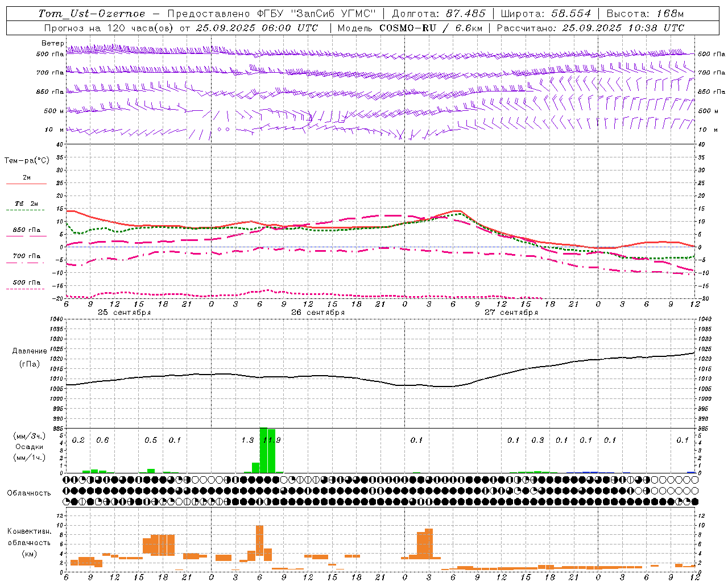Click the forecast span text Прогноз на 120 часа(ов)

pyautogui.click(x=109, y=28)
